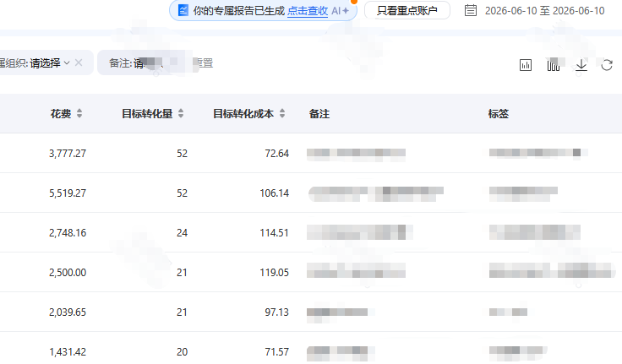The image size is (622, 364).
Task: Open the chart view icon in toolbar
Action: 526,65
